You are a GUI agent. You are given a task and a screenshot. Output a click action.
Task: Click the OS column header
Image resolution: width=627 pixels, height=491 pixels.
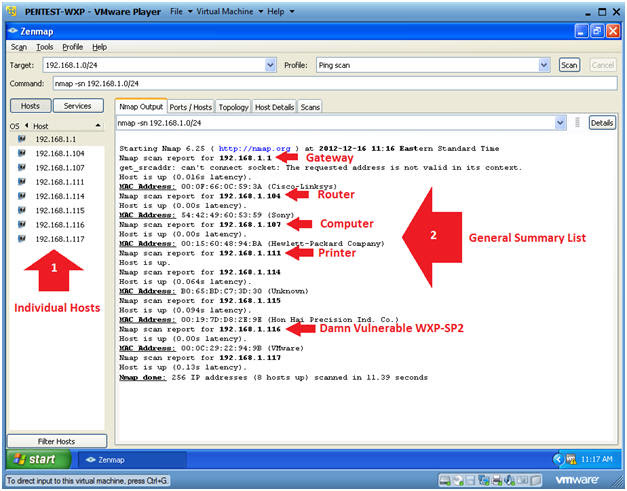pyautogui.click(x=14, y=126)
